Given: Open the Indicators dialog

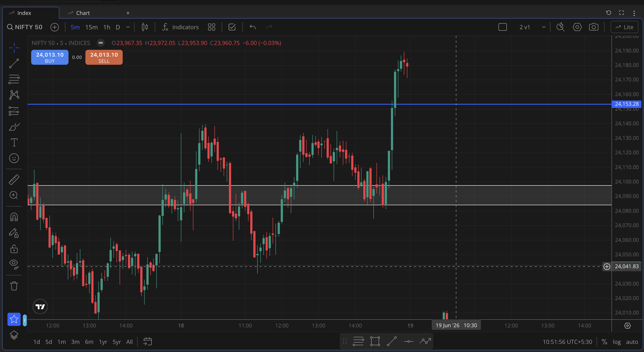Looking at the screenshot, I should click(x=180, y=27).
